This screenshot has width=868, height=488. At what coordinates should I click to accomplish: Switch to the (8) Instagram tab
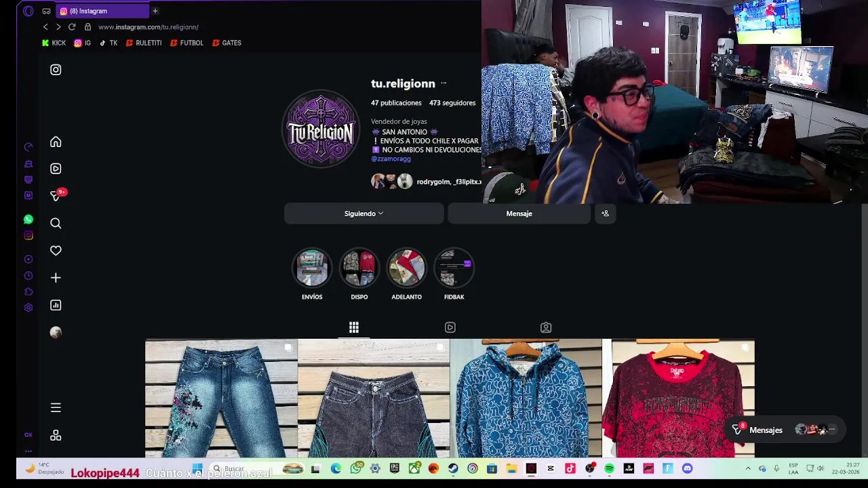click(102, 11)
